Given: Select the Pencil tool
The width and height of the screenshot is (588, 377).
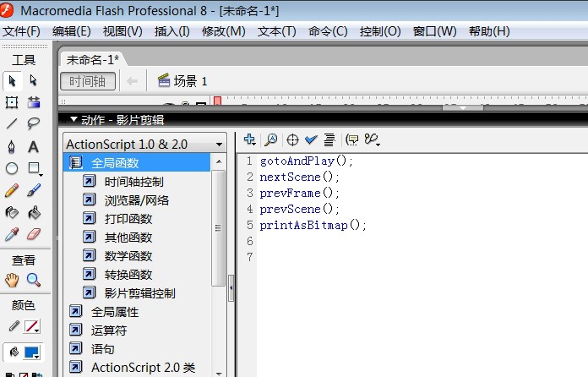Looking at the screenshot, I should point(12,190).
